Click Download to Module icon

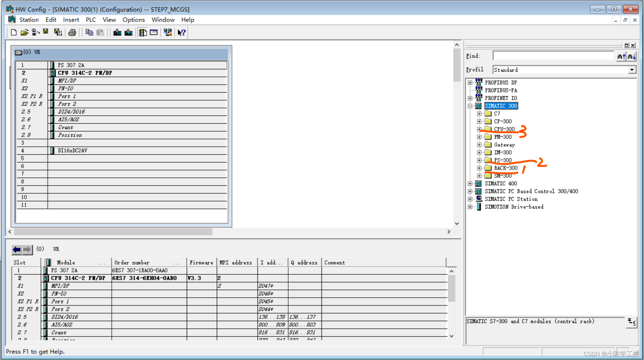(117, 32)
